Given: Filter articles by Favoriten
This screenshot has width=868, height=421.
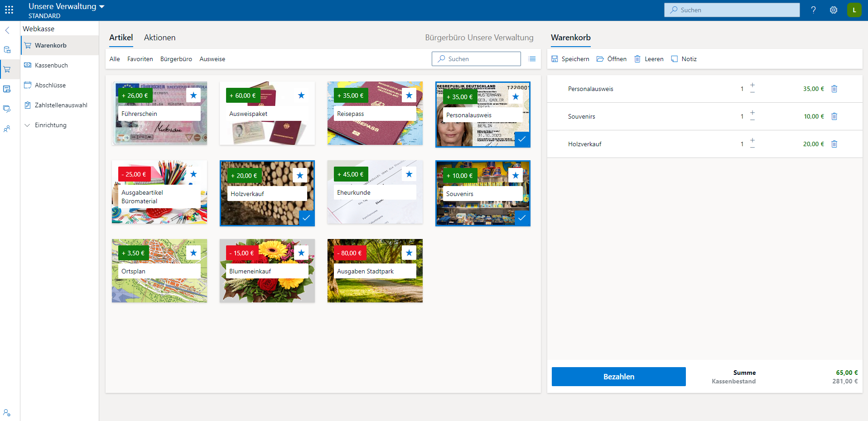Looking at the screenshot, I should 140,59.
